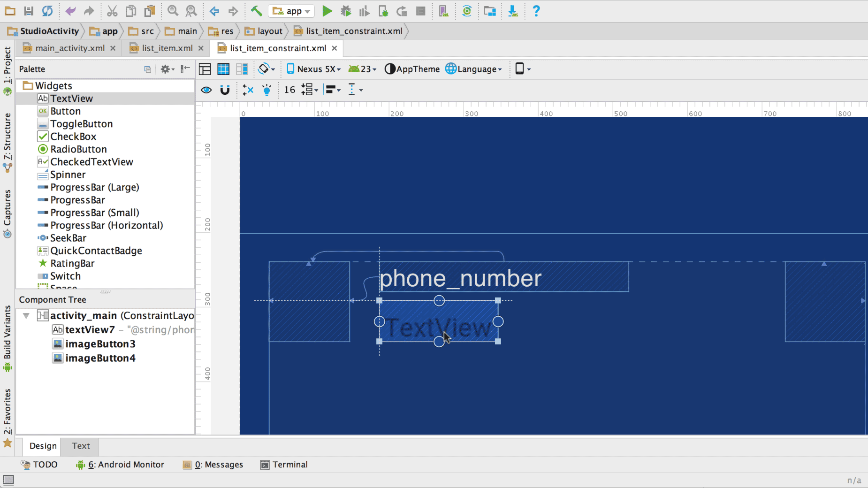Select imageButton3 in the Component Tree
Viewport: 868px width, 488px height.
click(100, 344)
